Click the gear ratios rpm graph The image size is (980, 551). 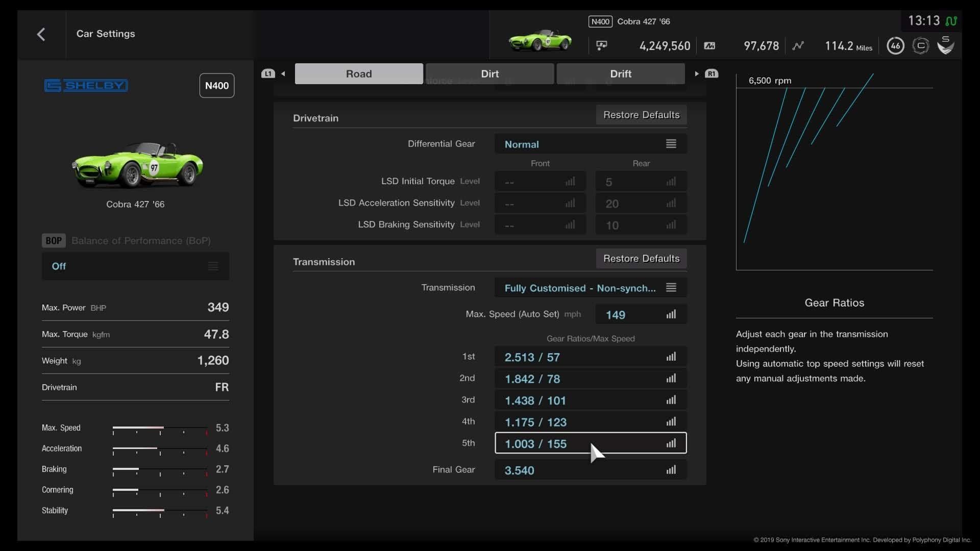pyautogui.click(x=834, y=172)
